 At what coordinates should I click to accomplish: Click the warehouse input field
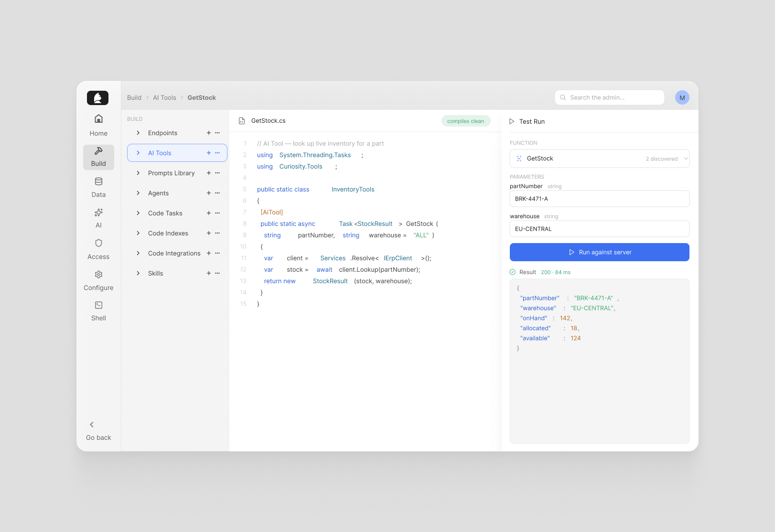pyautogui.click(x=600, y=229)
